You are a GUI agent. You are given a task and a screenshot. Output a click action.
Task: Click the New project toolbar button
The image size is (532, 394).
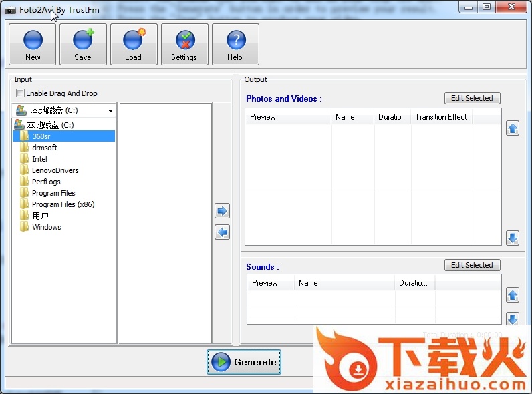[x=32, y=45]
